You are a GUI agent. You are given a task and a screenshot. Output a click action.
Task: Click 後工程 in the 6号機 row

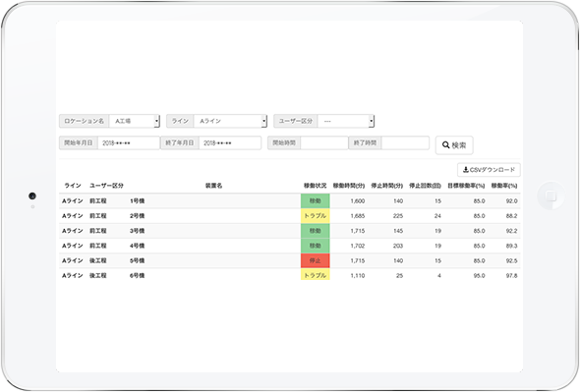tap(98, 275)
